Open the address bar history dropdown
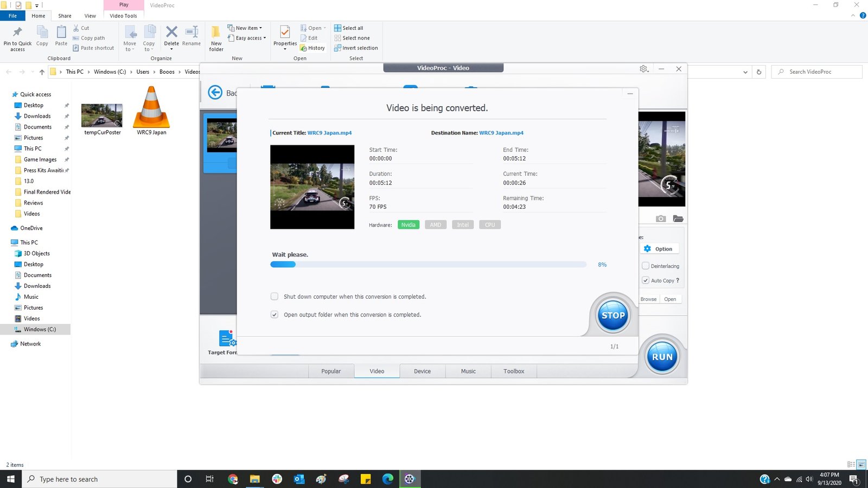 (745, 72)
